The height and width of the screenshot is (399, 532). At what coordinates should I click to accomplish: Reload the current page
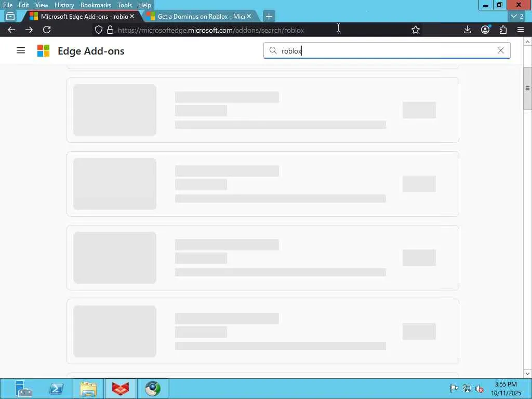pyautogui.click(x=47, y=30)
